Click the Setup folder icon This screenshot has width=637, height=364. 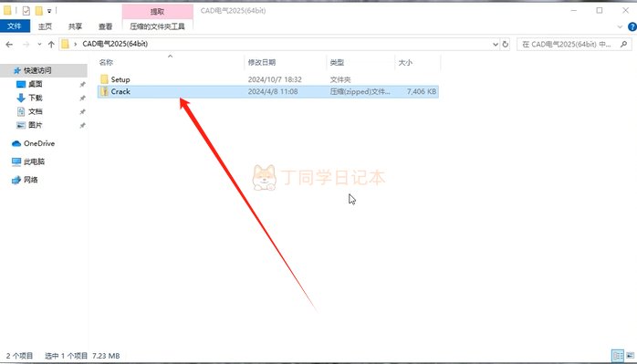[104, 79]
